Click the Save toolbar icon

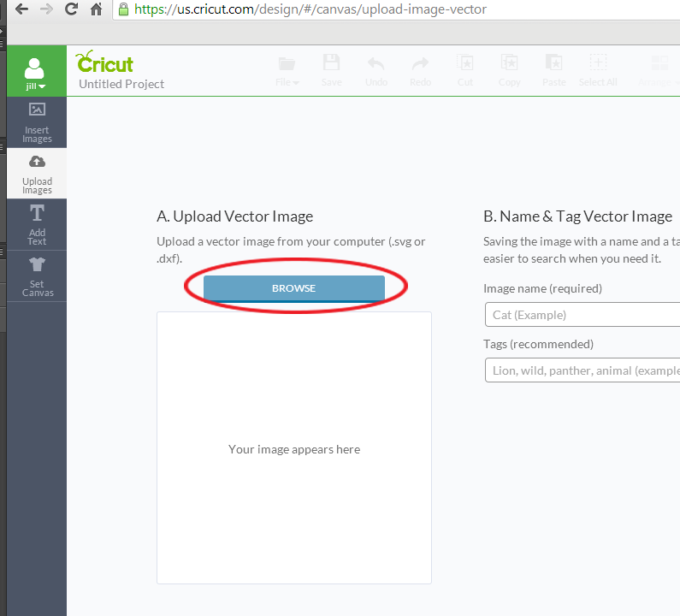point(332,70)
